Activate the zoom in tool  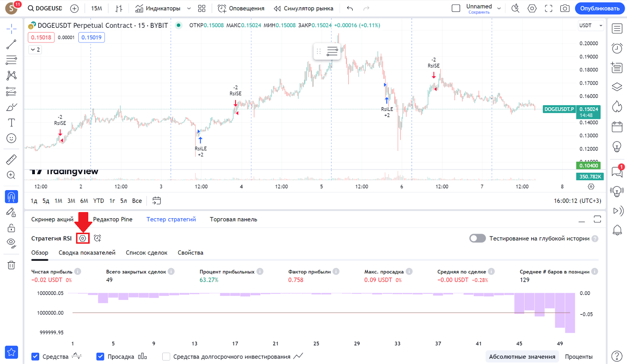11,175
